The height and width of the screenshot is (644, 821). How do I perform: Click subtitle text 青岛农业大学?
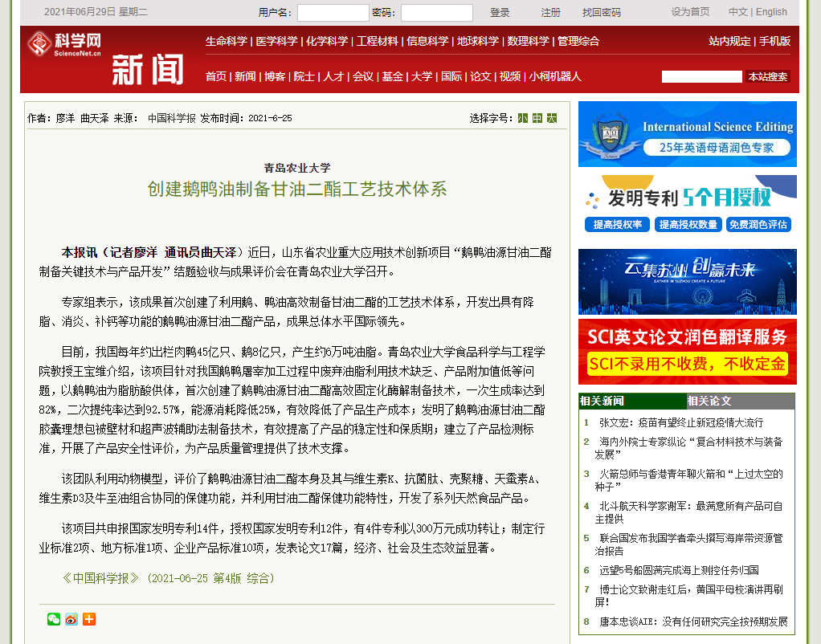pos(297,168)
